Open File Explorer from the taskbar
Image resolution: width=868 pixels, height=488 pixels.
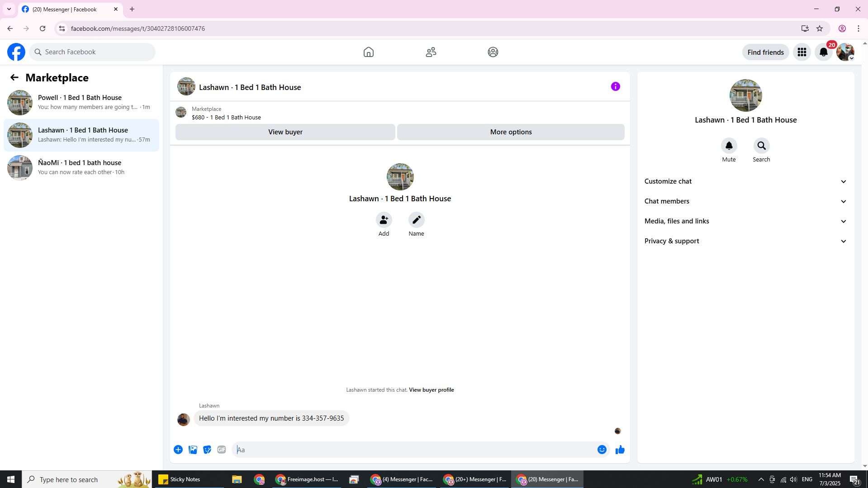click(237, 479)
